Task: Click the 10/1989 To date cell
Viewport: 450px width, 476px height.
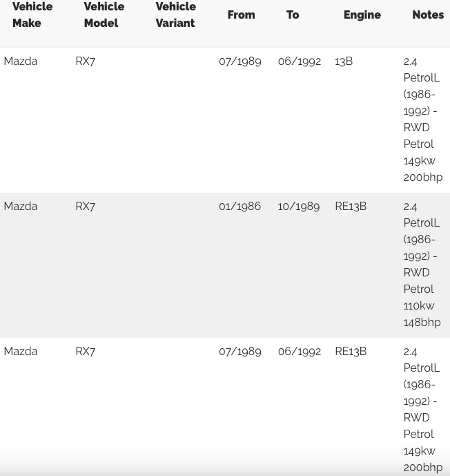Action: coord(299,207)
